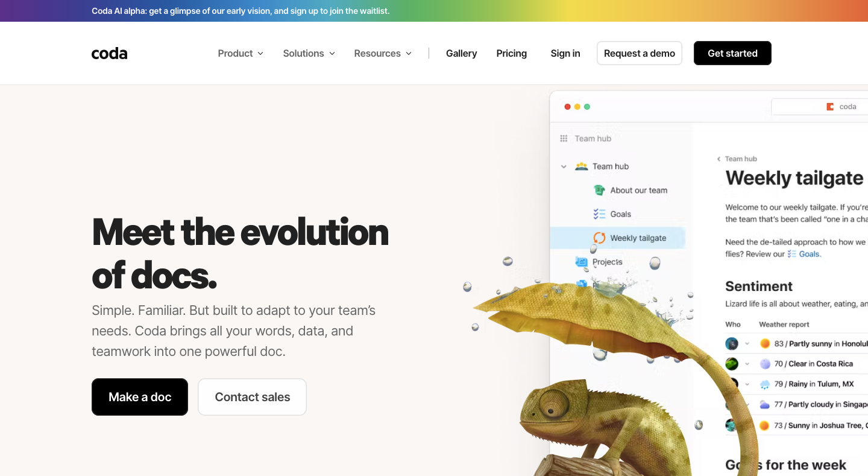The width and height of the screenshot is (868, 476).
Task: Click the Make a doc button
Action: pyautogui.click(x=140, y=397)
